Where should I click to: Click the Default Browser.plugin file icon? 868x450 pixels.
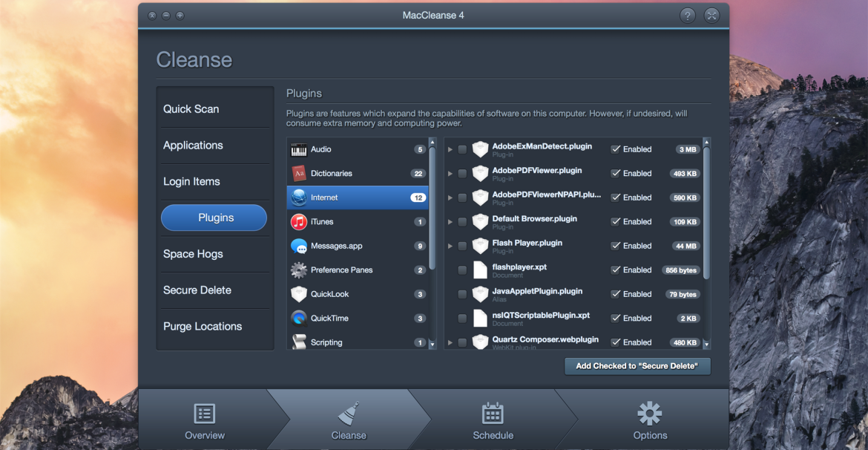pos(480,222)
